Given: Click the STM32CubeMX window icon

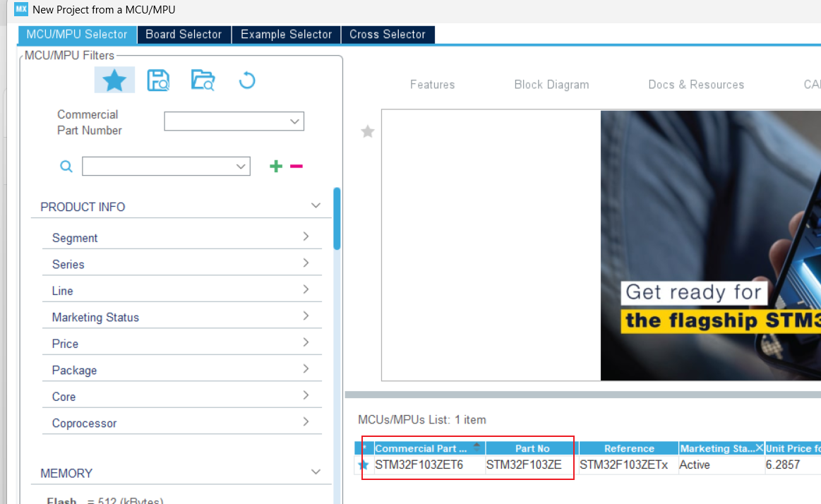Looking at the screenshot, I should coord(21,9).
